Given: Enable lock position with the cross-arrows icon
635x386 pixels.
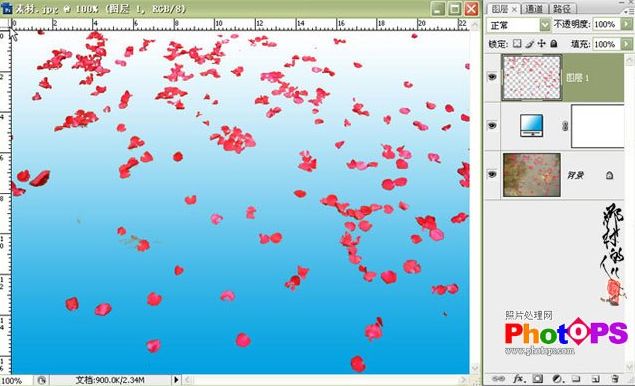Looking at the screenshot, I should (541, 43).
